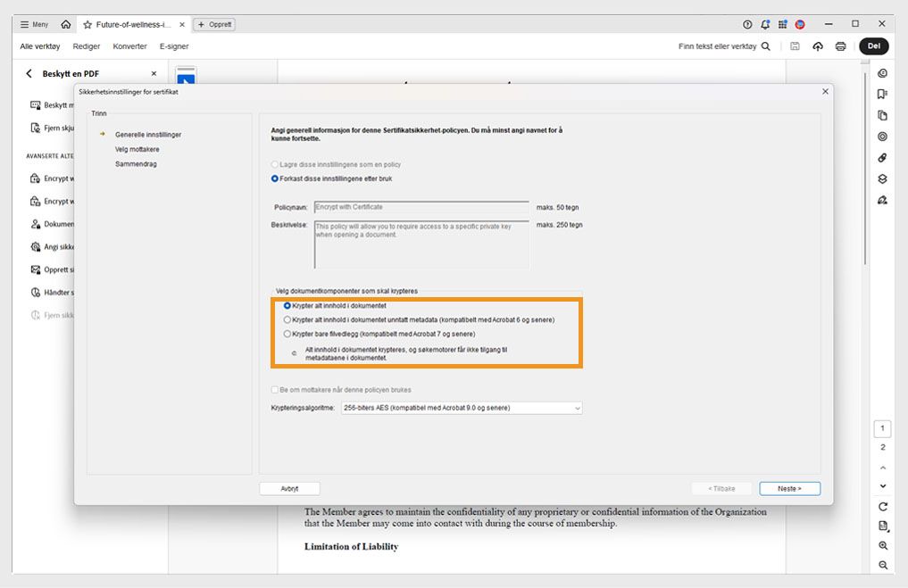Screen dimensions: 908x588
Task: Click the zoom out magnifier icon
Action: pos(882,565)
